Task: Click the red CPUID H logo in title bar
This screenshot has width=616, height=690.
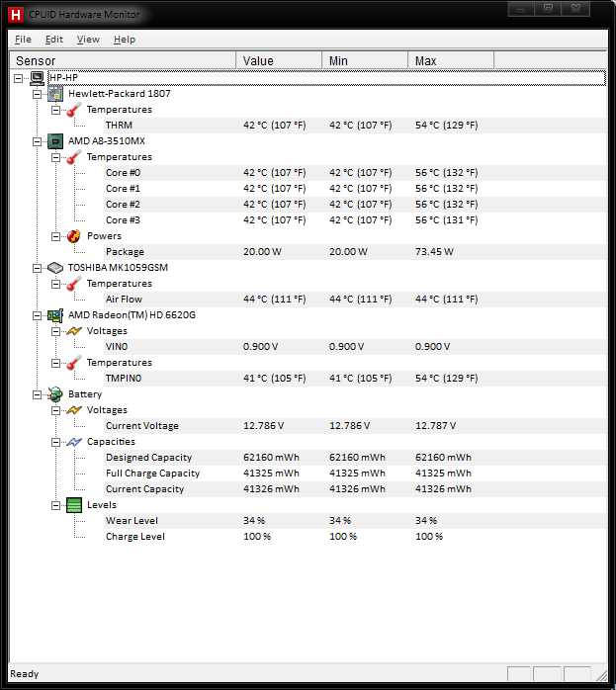Action: pos(16,15)
